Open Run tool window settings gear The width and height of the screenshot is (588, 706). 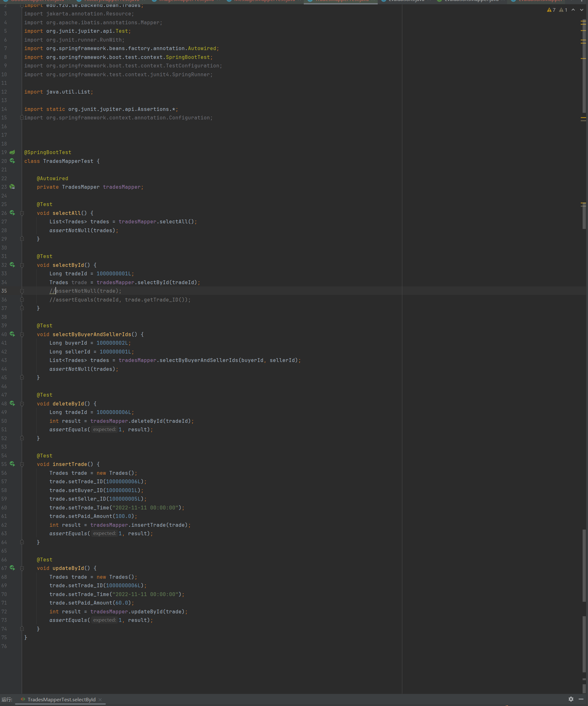point(571,699)
